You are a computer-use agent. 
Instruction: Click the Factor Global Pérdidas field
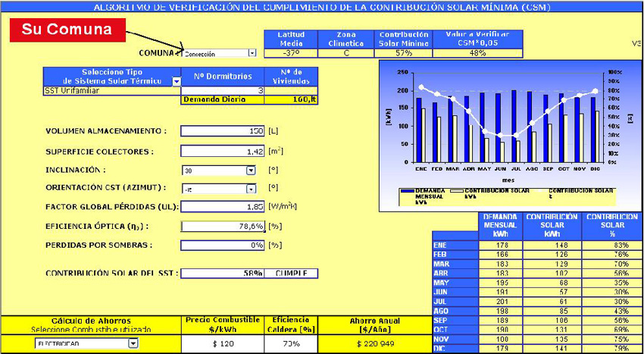(x=222, y=206)
